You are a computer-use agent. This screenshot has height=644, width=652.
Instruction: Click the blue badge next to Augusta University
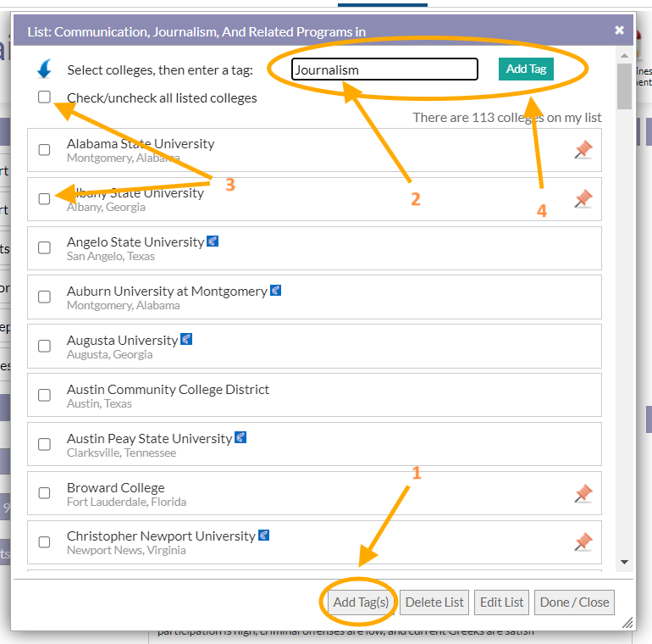tap(186, 340)
